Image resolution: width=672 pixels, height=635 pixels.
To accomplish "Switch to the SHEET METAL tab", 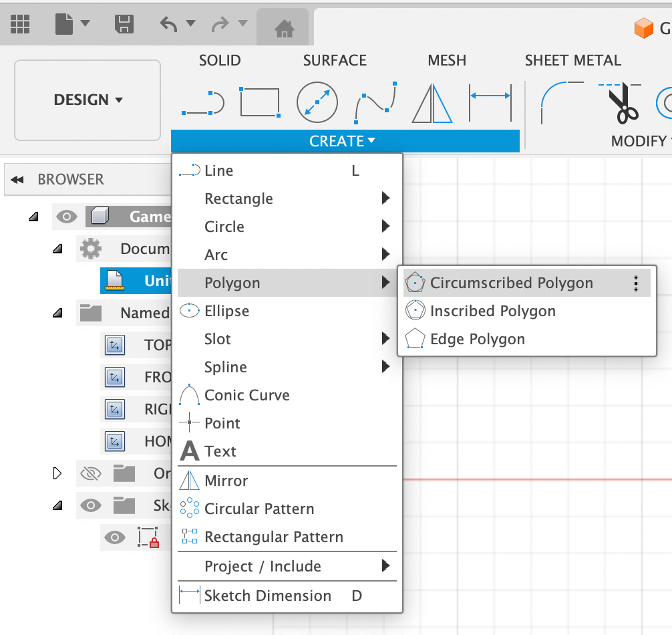I will (573, 60).
